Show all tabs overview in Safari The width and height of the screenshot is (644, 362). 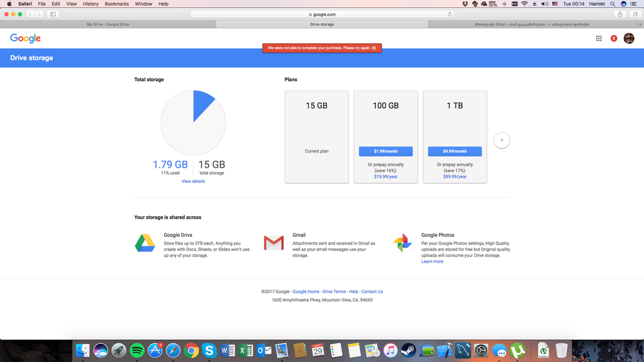pos(635,14)
